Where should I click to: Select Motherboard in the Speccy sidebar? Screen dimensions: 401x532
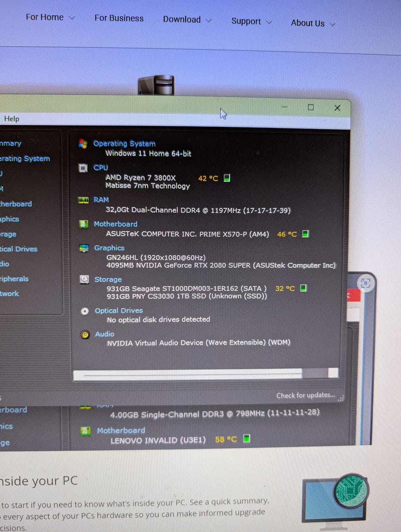pyautogui.click(x=16, y=204)
